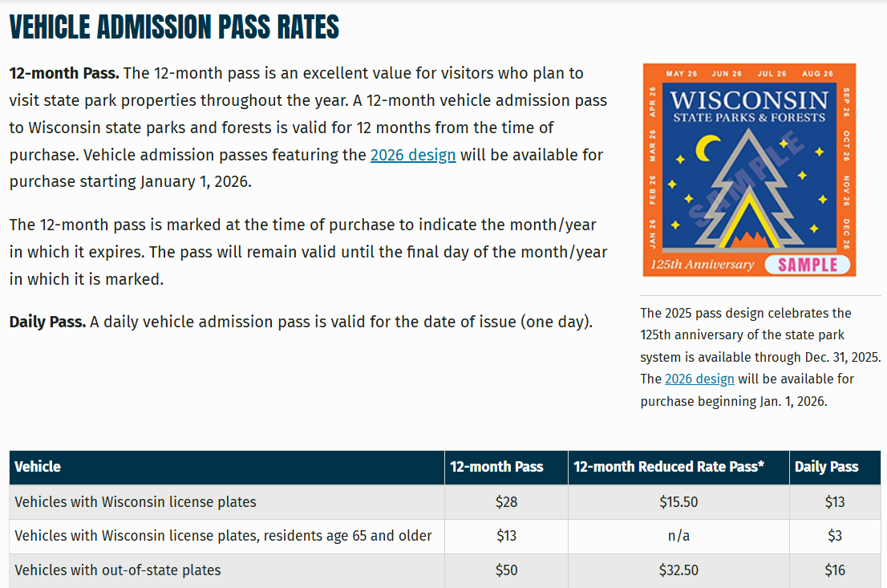Screen dimensions: 887x588
Task: Click the Vehicle Admission Pass Rates heading
Action: tap(174, 27)
